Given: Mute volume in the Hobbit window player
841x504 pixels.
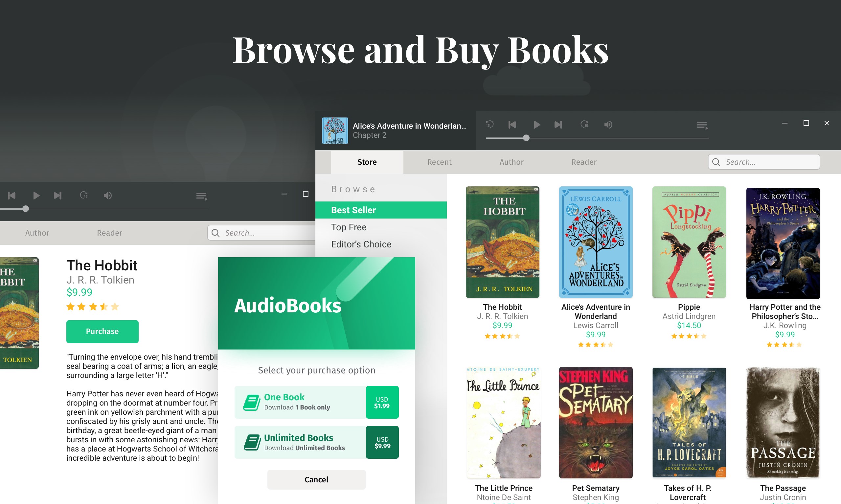Looking at the screenshot, I should click(107, 195).
